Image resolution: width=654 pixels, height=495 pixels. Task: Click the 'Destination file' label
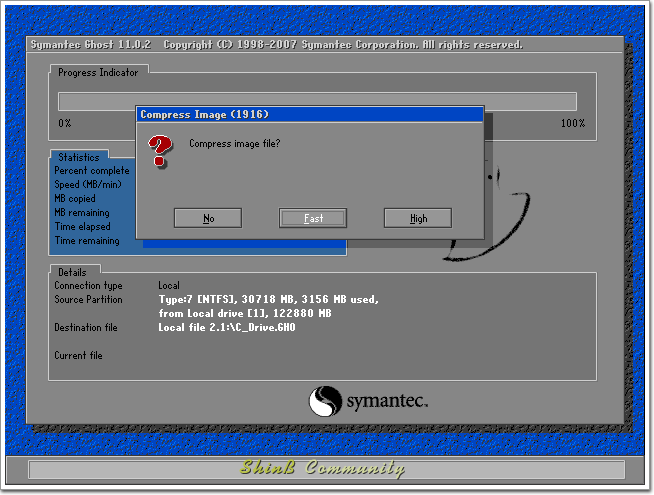[86, 327]
